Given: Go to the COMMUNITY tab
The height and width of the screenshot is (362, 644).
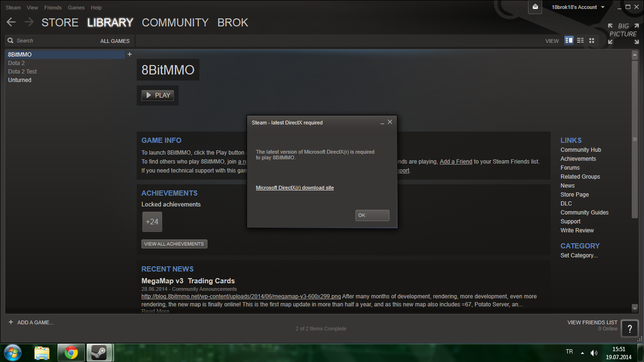Looking at the screenshot, I should click(175, 23).
